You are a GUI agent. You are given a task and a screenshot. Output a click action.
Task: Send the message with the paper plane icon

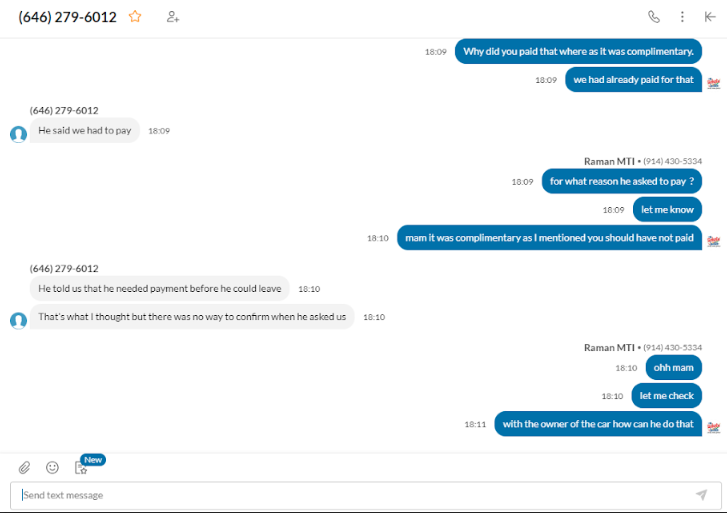point(701,495)
